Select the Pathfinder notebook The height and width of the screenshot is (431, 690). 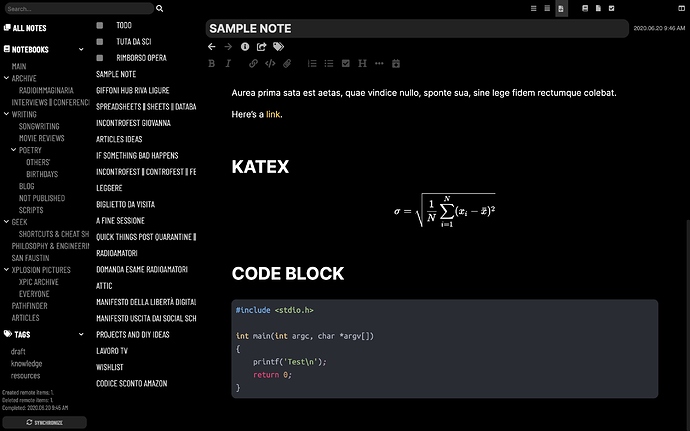tap(29, 306)
